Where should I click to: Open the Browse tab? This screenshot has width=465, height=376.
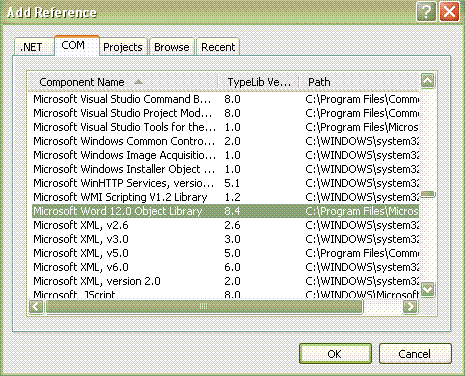(171, 47)
